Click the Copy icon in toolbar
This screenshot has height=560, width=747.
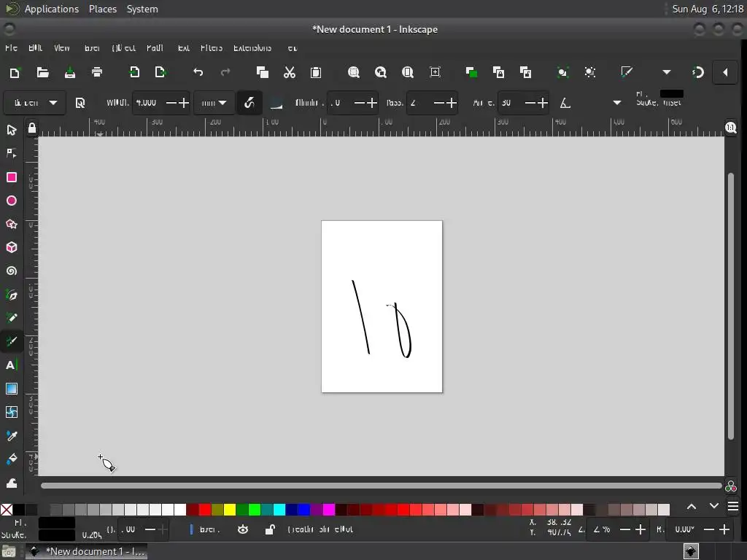click(x=262, y=72)
